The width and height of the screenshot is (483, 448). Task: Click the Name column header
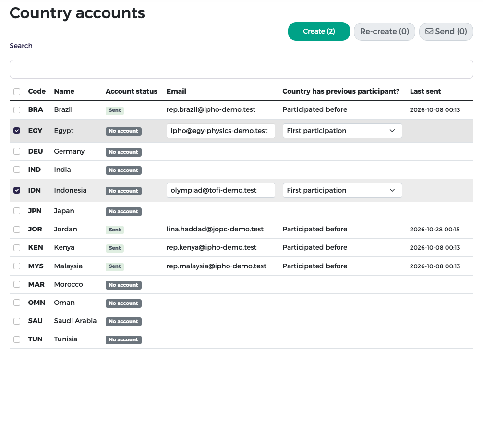[x=64, y=91]
